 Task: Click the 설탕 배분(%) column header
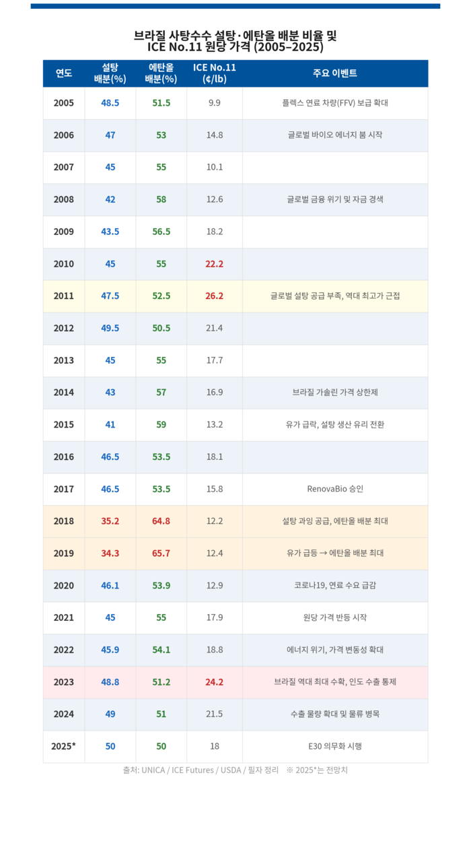[x=110, y=73]
